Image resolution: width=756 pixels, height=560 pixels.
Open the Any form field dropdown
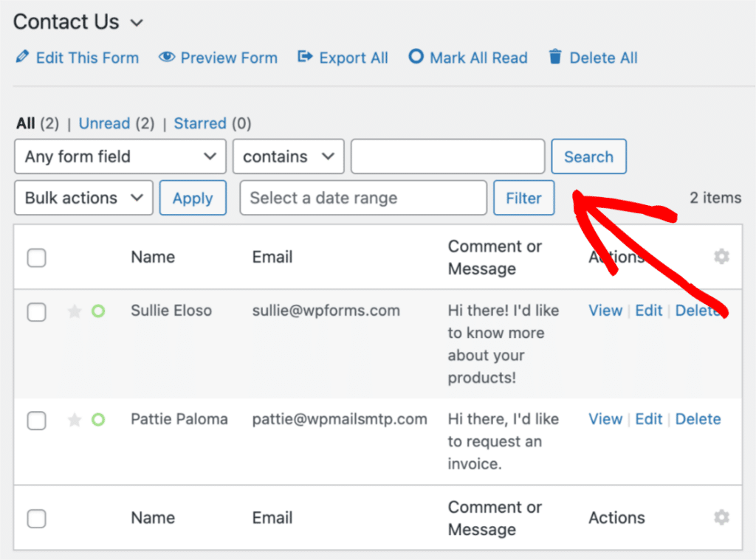[120, 156]
